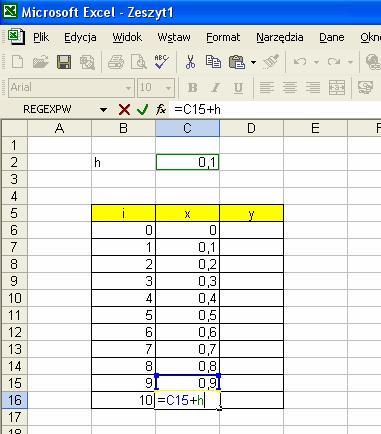The width and height of the screenshot is (381, 434).
Task: Click cell C16 with formula =C15+h
Action: click(187, 400)
